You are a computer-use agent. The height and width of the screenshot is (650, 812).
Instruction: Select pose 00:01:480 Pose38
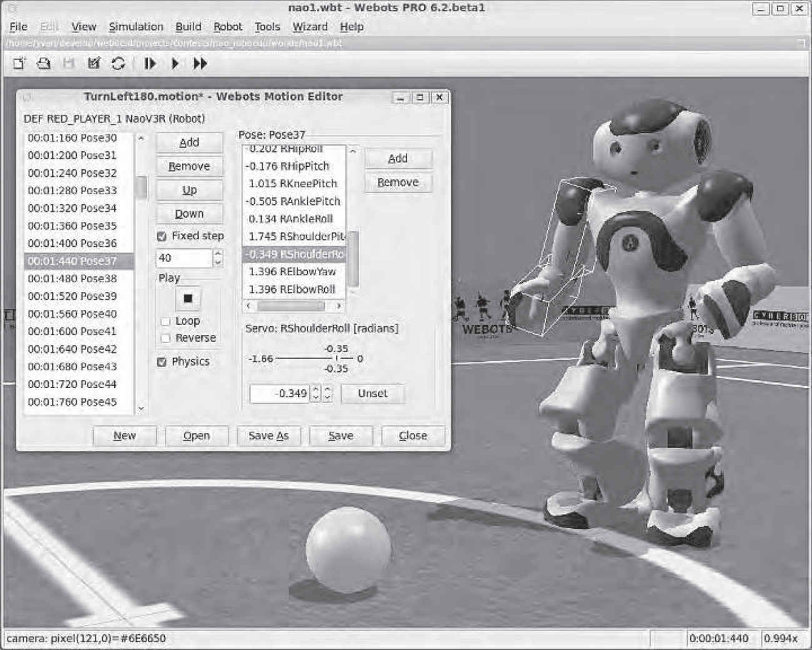79,279
